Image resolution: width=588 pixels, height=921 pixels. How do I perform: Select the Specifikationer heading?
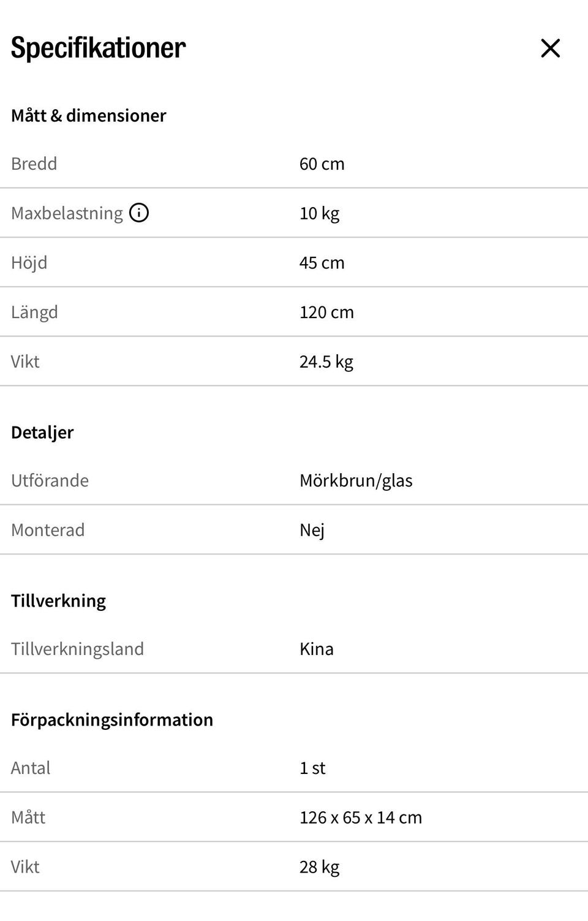[98, 48]
